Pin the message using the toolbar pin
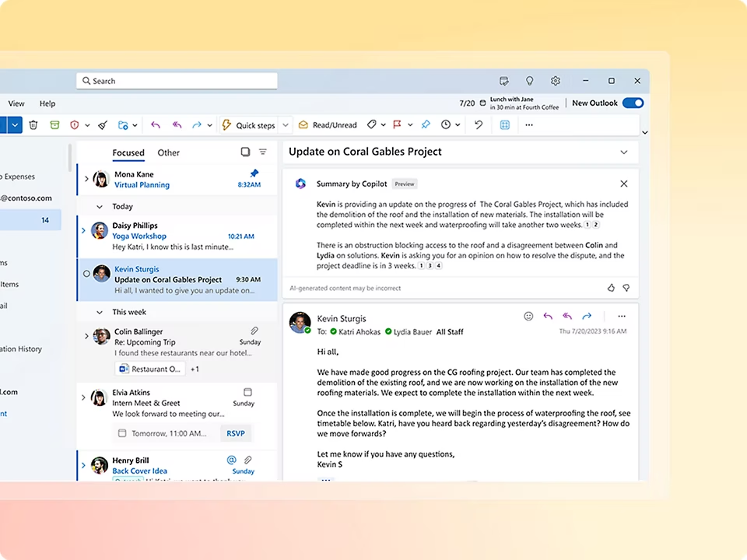This screenshot has height=560, width=747. 426,124
